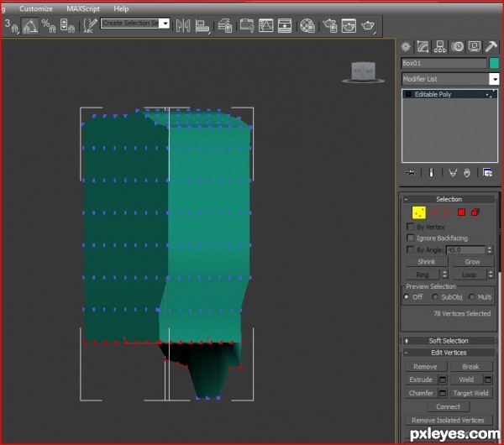Viewport: 504px width, 445px height.
Task: Click the Mirror tool icon
Action: pos(183,26)
